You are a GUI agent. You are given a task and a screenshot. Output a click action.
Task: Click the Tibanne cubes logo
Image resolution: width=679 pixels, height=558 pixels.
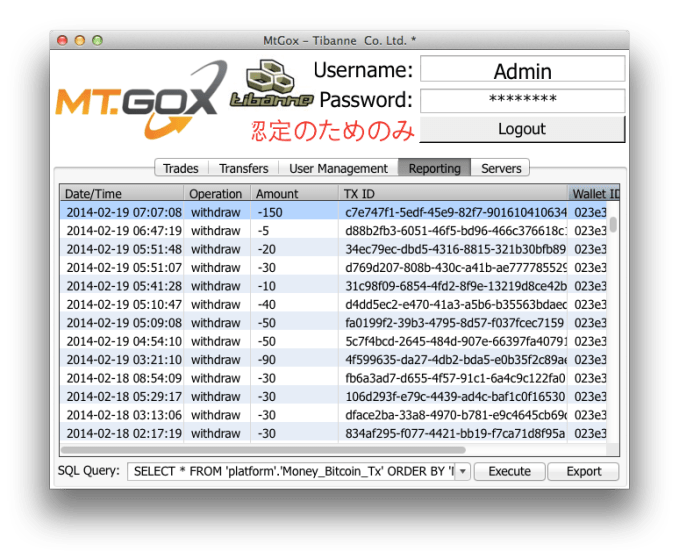point(271,84)
